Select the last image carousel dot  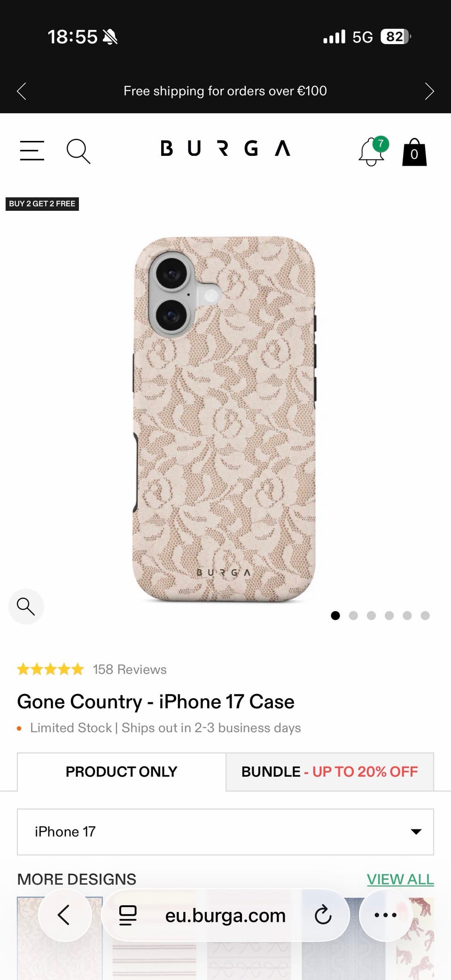[x=425, y=615]
